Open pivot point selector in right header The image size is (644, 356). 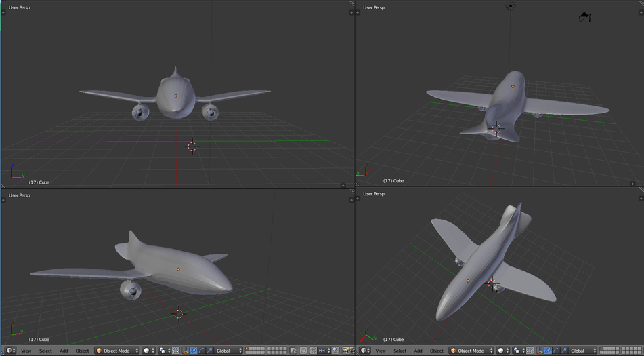point(519,351)
